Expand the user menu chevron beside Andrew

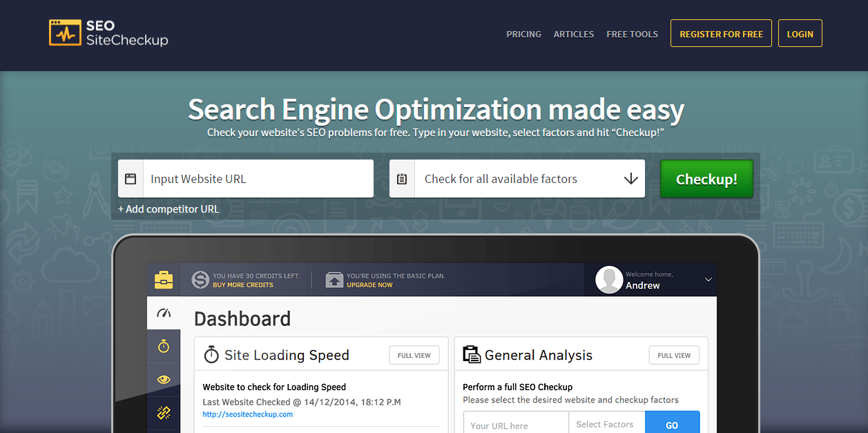(x=708, y=280)
